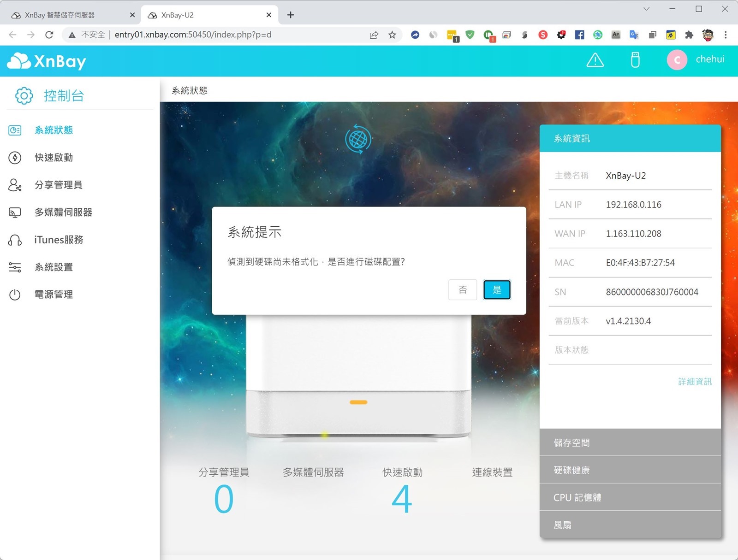Confirm disk setup with 是 button
The height and width of the screenshot is (560, 738).
497,290
